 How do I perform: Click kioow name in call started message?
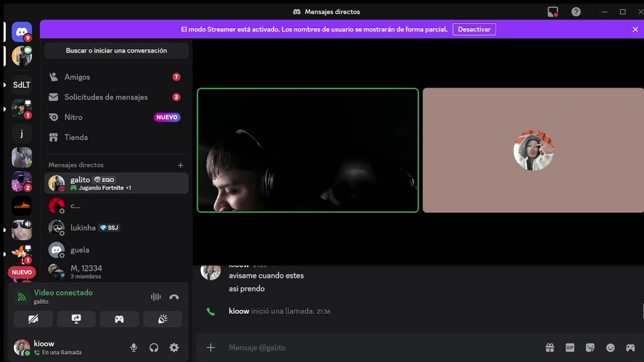(239, 311)
